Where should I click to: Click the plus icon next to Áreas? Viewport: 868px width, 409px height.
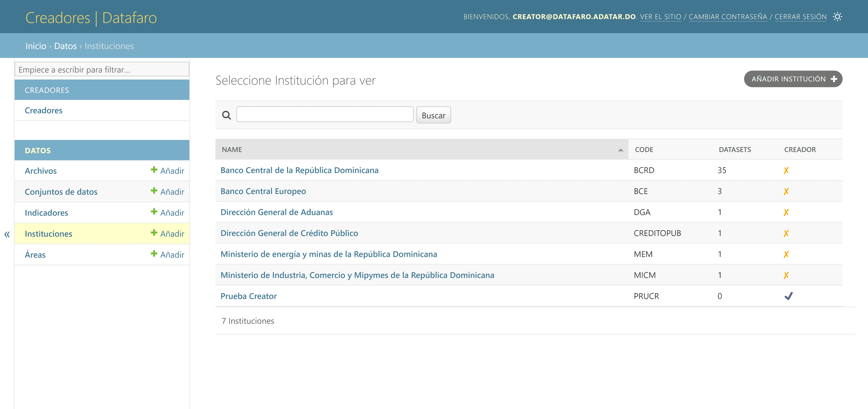pos(154,254)
